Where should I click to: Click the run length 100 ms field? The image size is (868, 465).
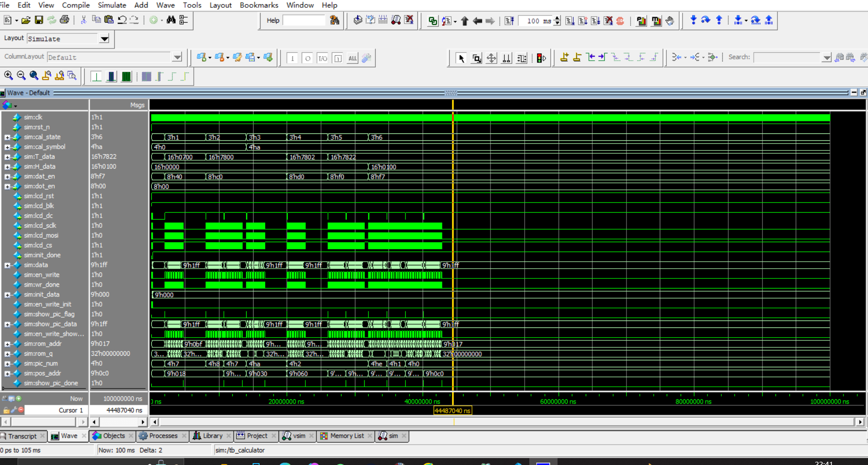(536, 21)
